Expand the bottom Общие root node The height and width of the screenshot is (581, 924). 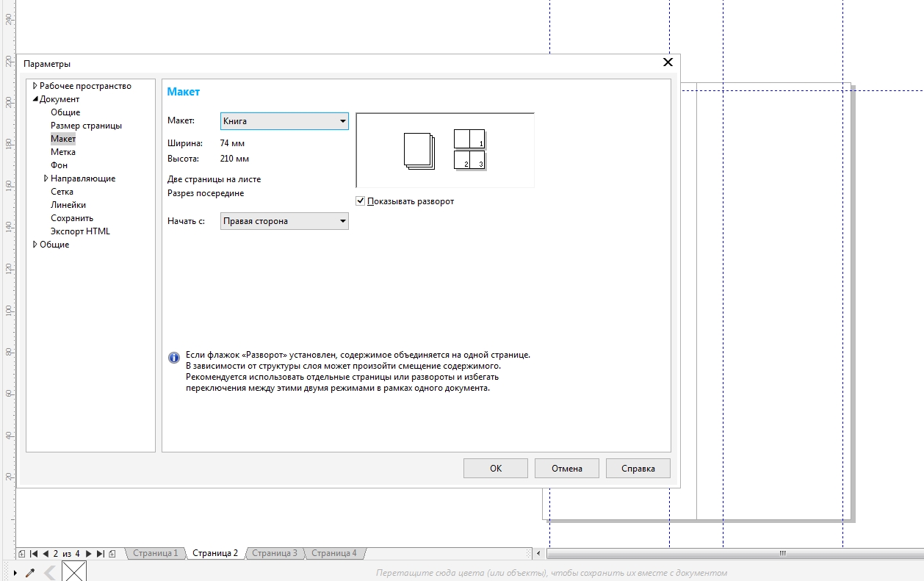35,245
